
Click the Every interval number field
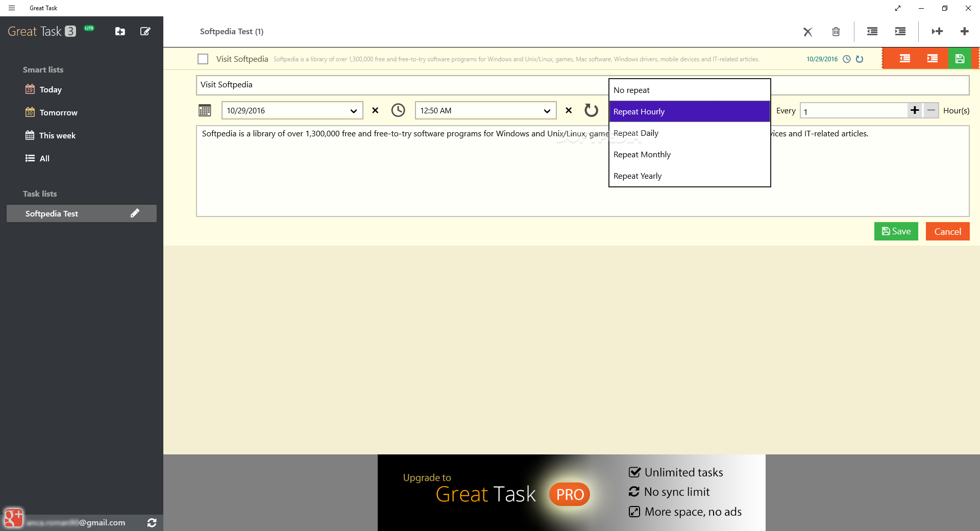[853, 111]
